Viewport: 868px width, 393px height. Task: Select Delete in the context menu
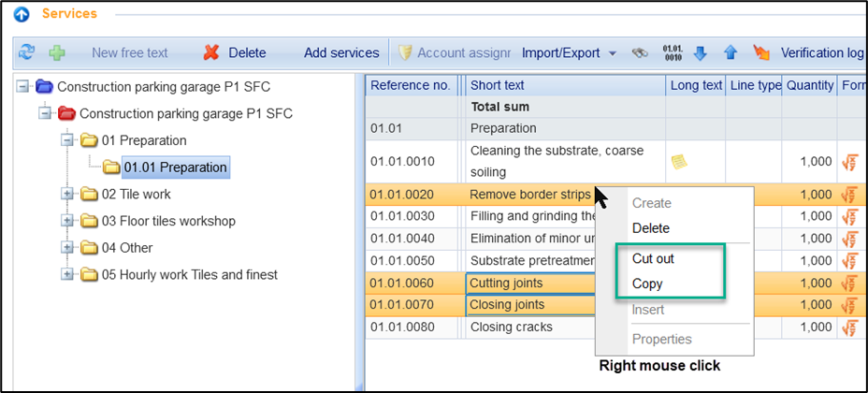point(651,227)
